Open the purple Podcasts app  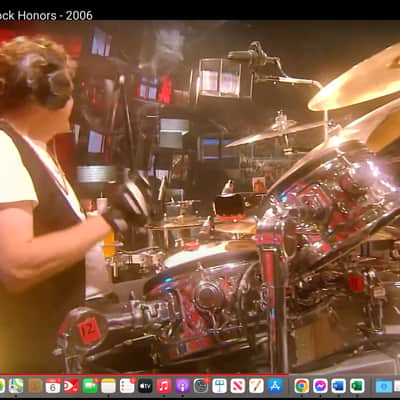tap(182, 386)
